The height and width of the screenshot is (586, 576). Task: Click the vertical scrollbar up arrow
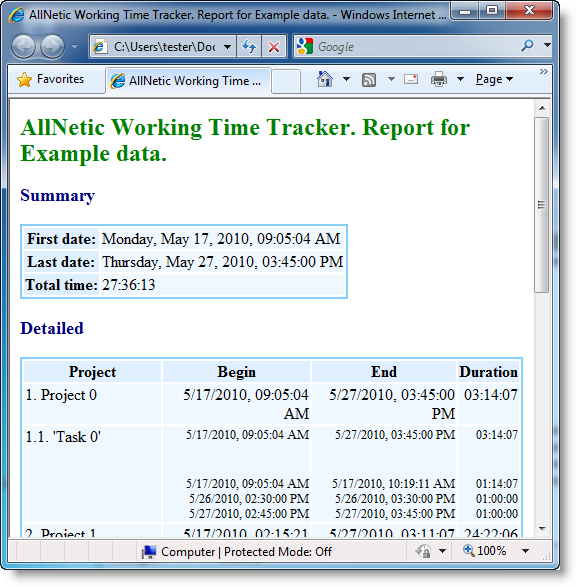542,108
